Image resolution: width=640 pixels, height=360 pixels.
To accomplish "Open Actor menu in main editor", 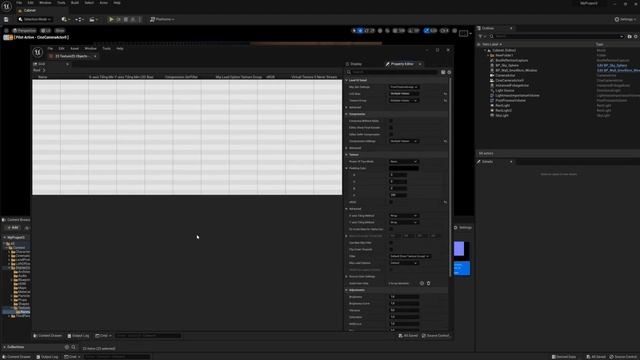I will click(104, 3).
